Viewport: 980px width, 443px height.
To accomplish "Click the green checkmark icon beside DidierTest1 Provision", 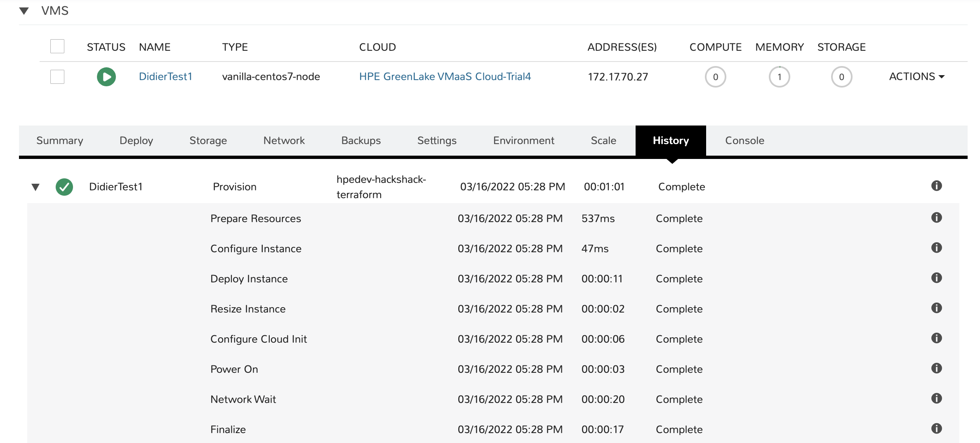I will pos(64,187).
